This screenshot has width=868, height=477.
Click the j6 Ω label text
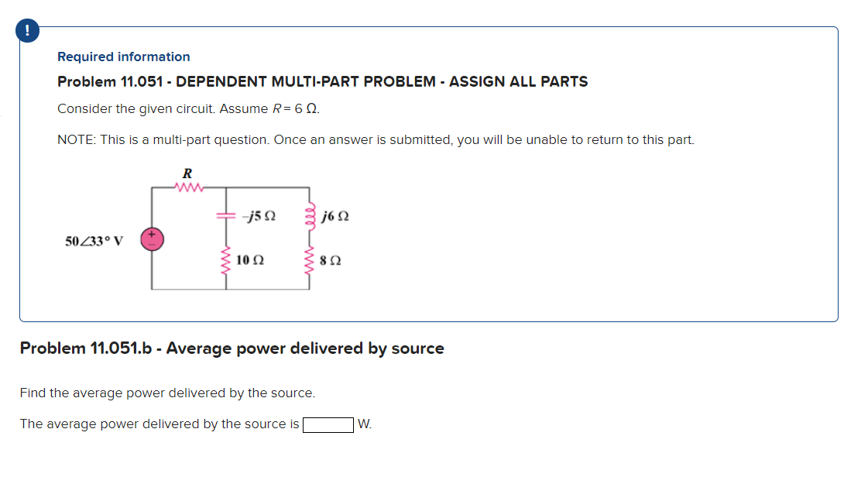(333, 216)
